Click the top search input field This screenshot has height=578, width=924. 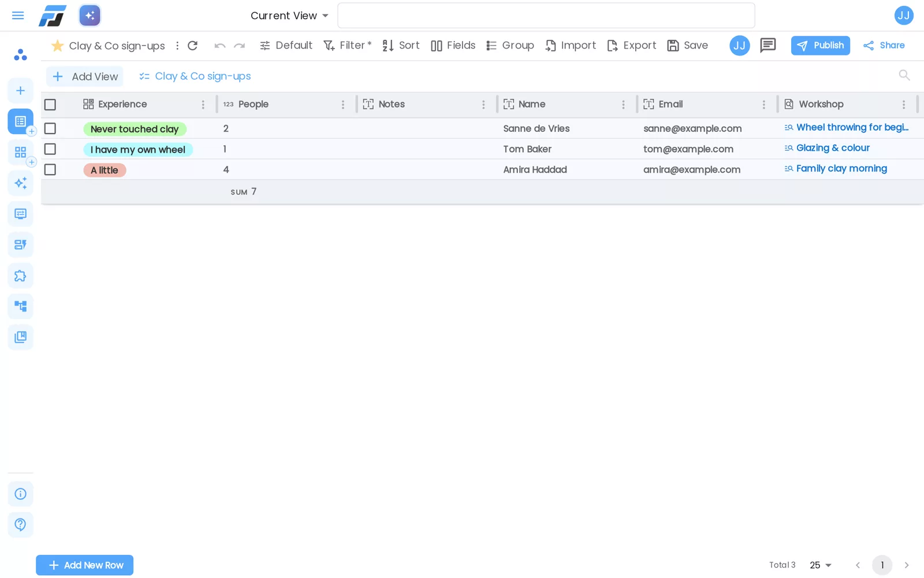point(546,16)
